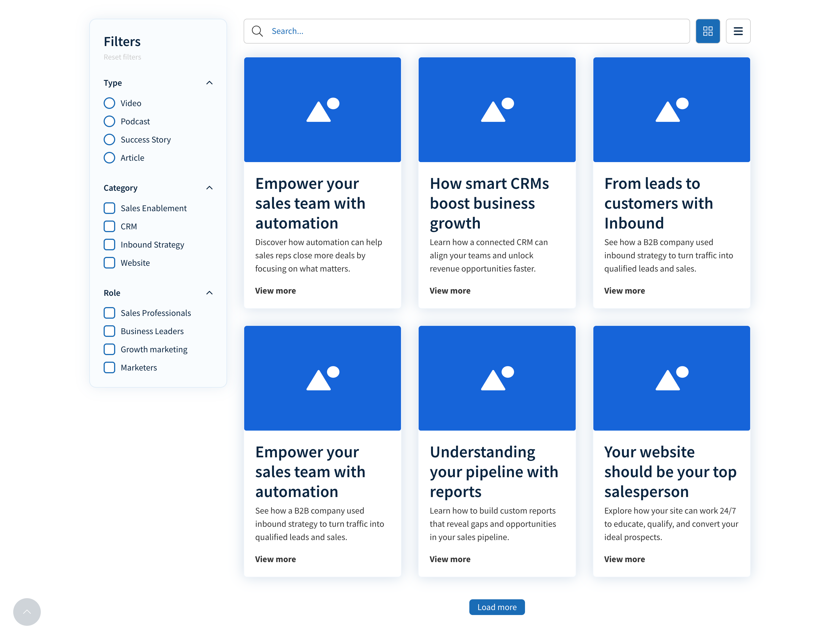The height and width of the screenshot is (639, 840).
Task: Switch to grid view layout
Action: click(707, 31)
